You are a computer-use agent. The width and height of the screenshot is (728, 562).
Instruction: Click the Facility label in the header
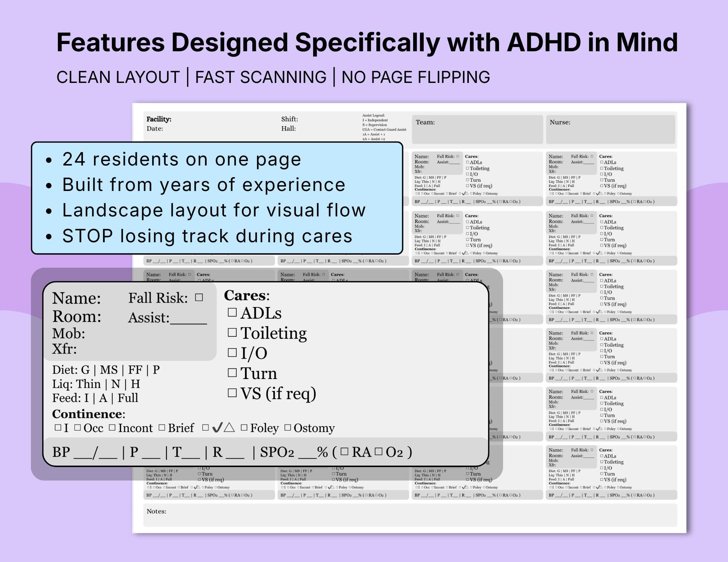pos(159,119)
